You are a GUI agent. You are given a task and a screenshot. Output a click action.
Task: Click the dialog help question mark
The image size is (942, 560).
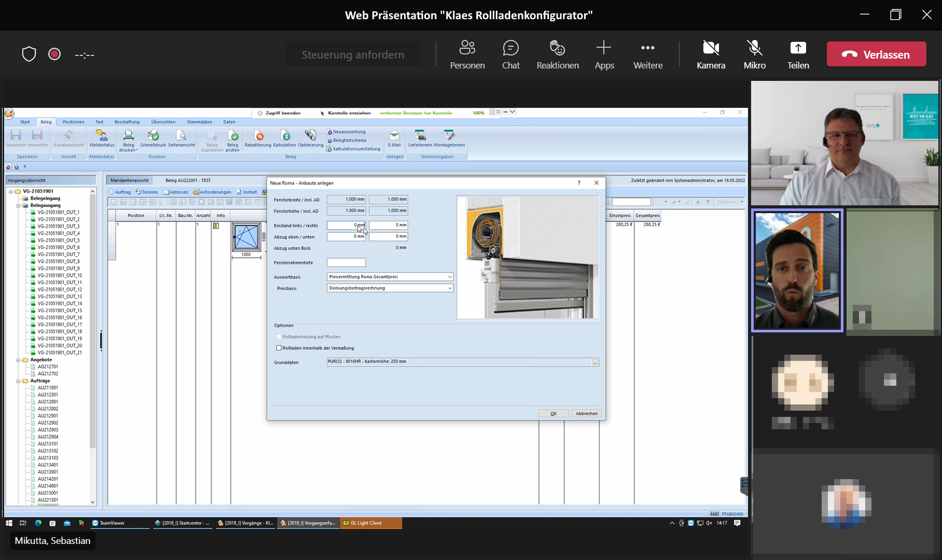[579, 183]
